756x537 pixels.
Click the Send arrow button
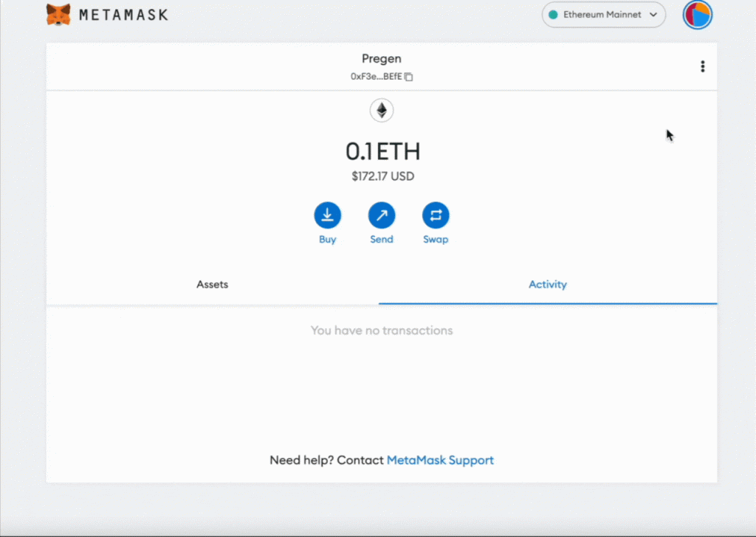[x=382, y=215]
